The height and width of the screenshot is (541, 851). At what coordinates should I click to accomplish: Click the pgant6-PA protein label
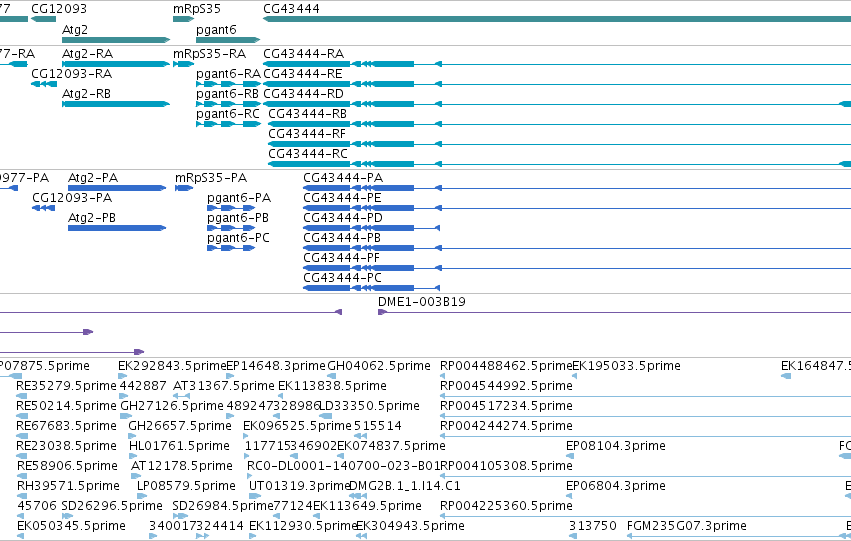pyautogui.click(x=239, y=198)
